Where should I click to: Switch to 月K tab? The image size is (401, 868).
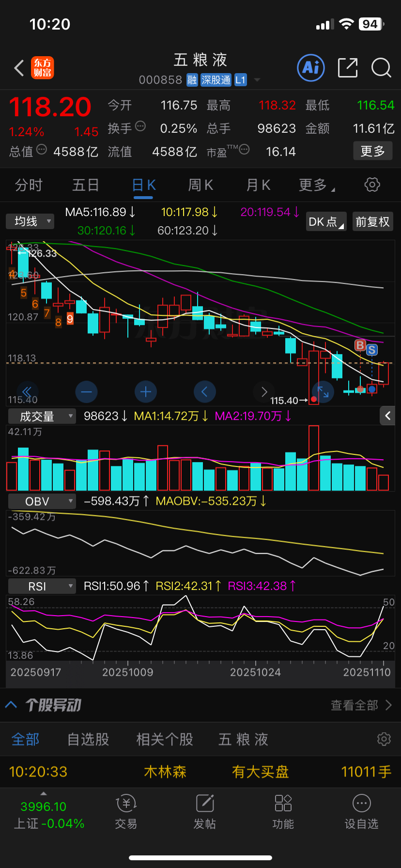(258, 185)
